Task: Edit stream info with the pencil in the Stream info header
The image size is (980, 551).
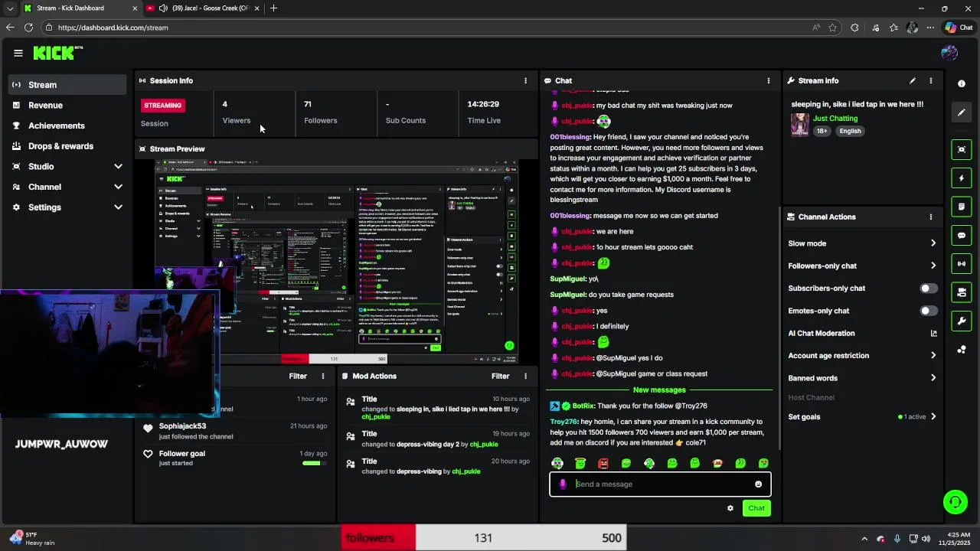Action: (912, 80)
